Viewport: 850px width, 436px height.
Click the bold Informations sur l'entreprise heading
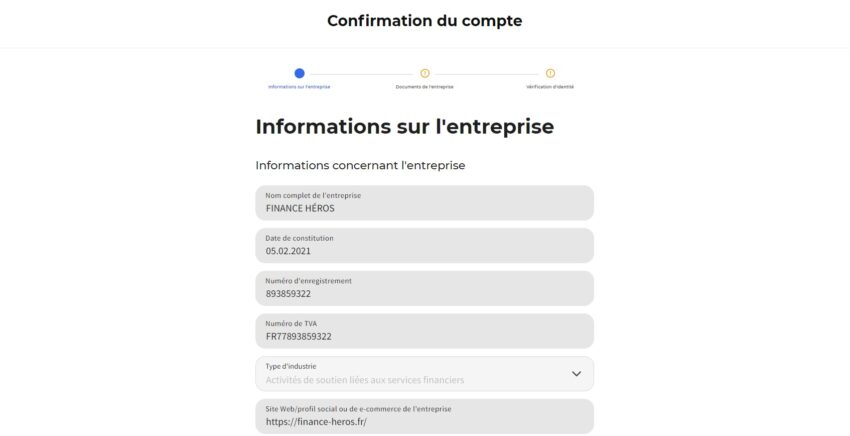pyautogui.click(x=404, y=127)
